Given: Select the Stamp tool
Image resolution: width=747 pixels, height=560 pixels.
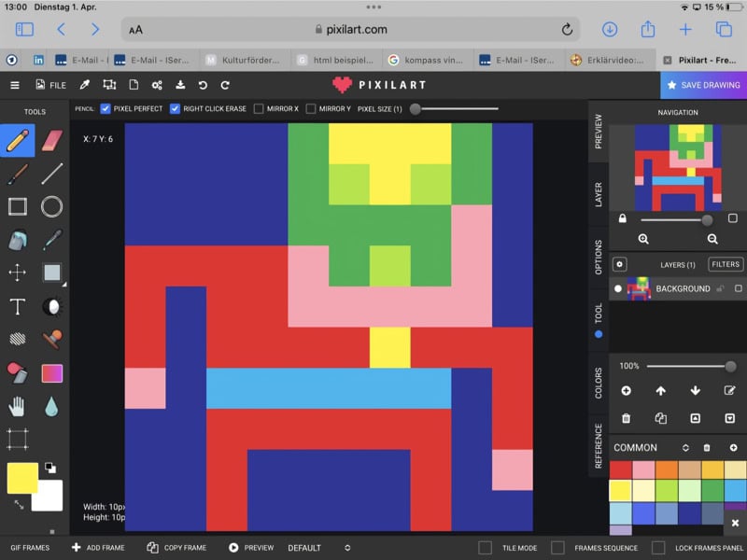Looking at the screenshot, I should click(x=52, y=340).
